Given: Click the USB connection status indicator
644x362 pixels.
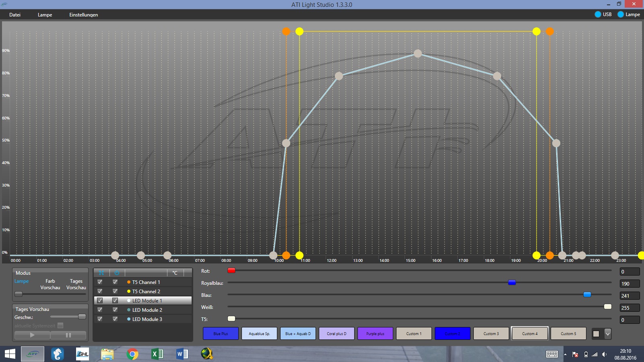Looking at the screenshot, I should point(603,14).
